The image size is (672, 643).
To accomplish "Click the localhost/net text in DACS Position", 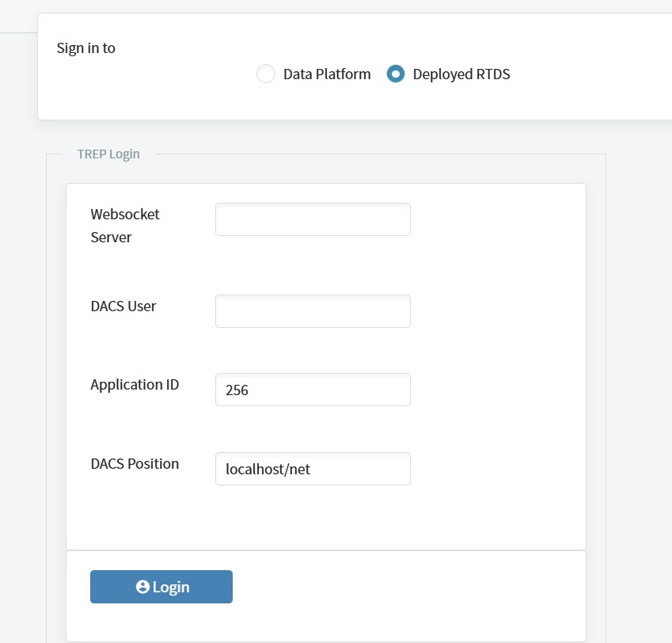I will (268, 470).
